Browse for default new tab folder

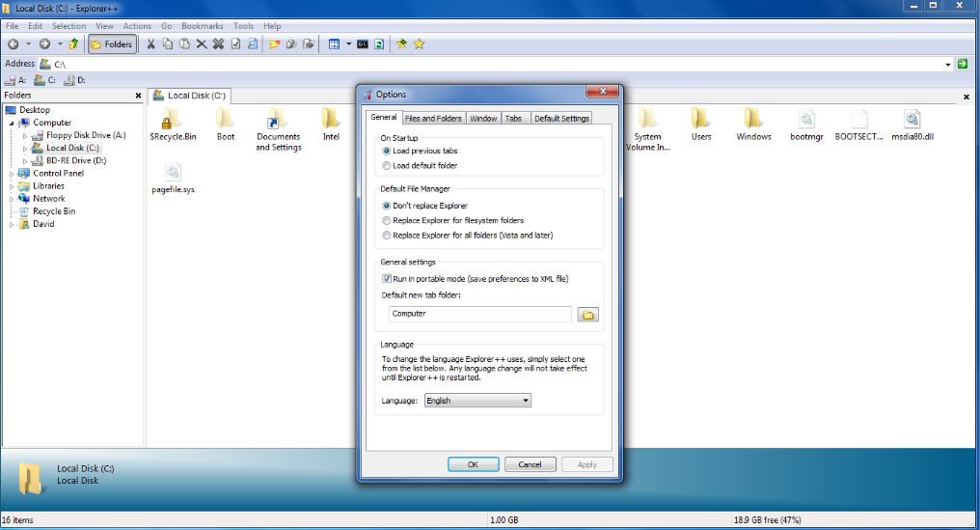tap(587, 314)
